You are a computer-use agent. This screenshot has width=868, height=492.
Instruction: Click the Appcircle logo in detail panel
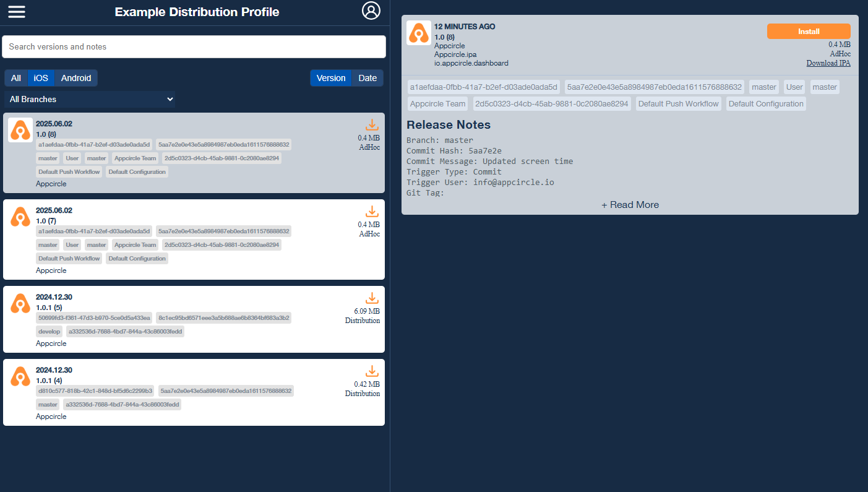pos(419,33)
